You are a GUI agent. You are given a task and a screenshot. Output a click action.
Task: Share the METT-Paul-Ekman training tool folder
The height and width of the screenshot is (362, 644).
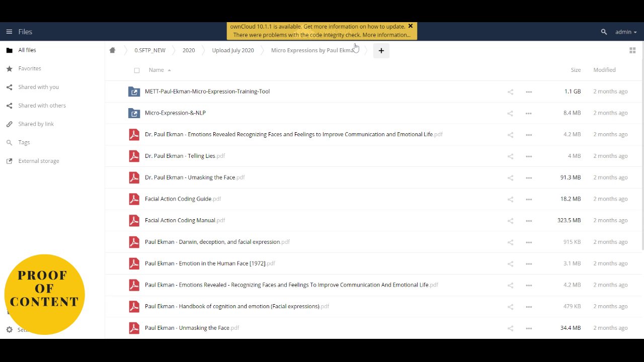point(510,92)
